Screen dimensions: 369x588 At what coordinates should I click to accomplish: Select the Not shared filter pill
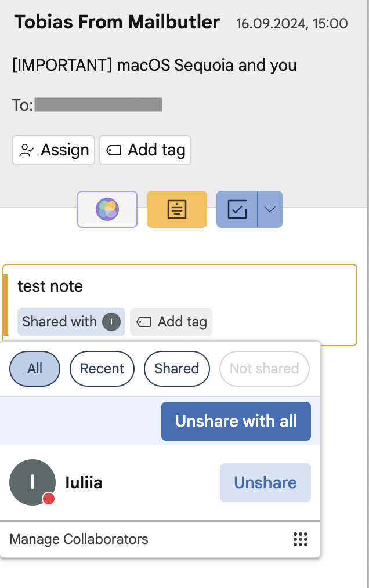(264, 369)
